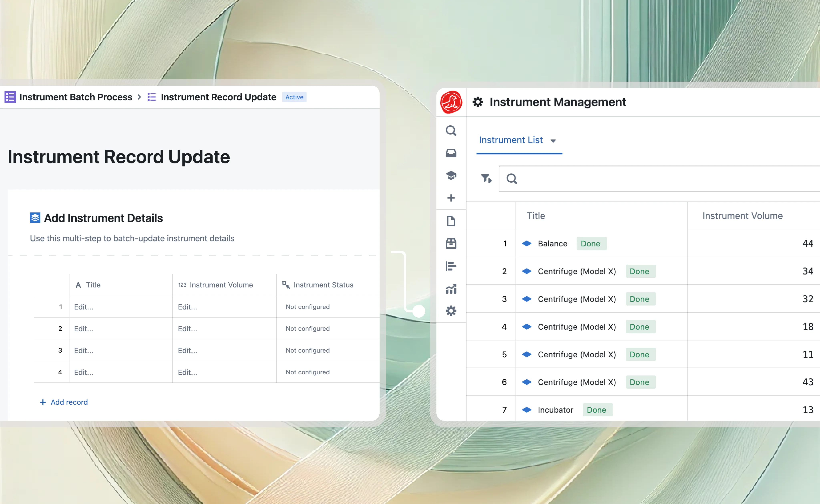
Task: Click the 123 number icon in Instrument Volume header
Action: 182,285
